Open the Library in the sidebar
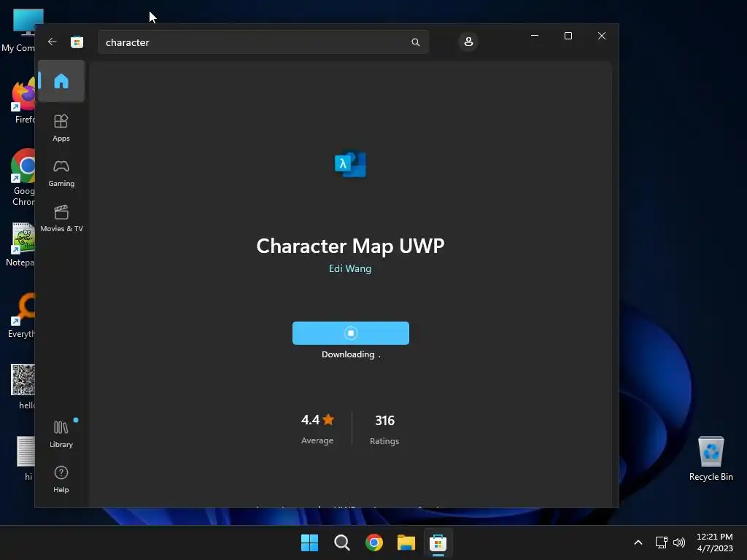Image resolution: width=747 pixels, height=560 pixels. click(x=61, y=434)
